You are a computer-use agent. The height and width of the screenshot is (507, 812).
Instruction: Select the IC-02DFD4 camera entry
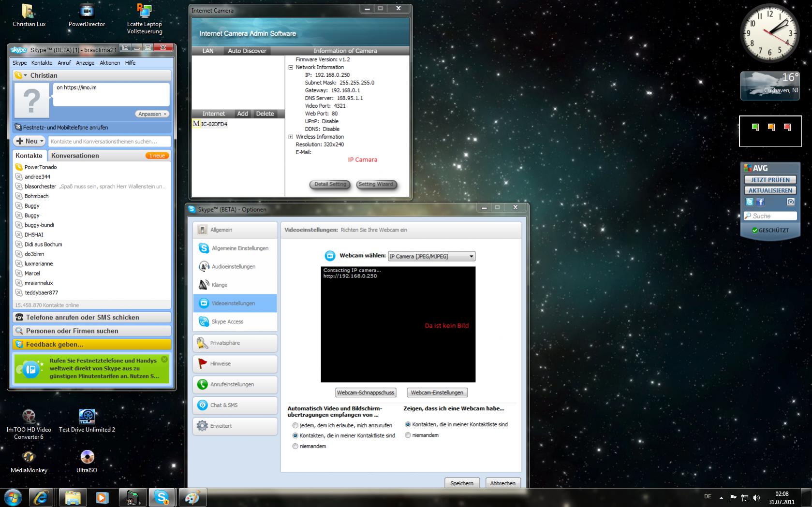coord(210,124)
